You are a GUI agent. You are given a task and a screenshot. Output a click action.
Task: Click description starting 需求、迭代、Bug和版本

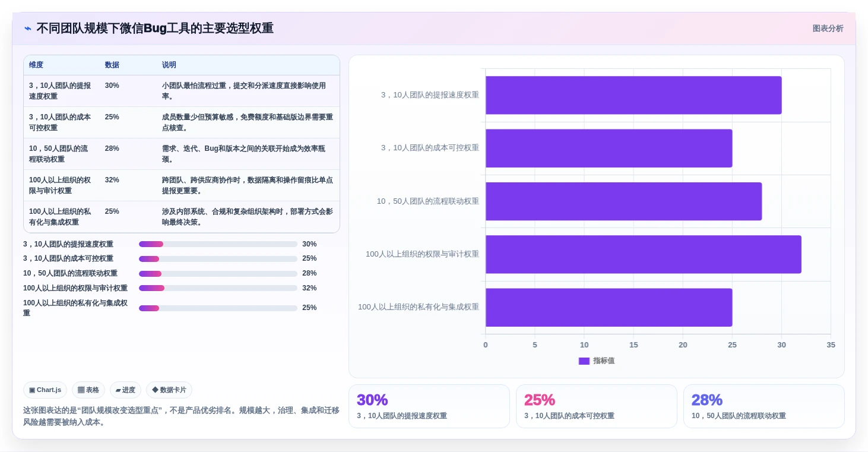(248, 154)
